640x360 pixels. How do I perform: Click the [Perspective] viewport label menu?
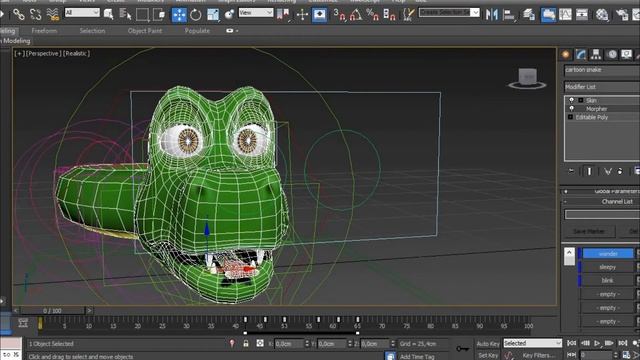(43, 53)
